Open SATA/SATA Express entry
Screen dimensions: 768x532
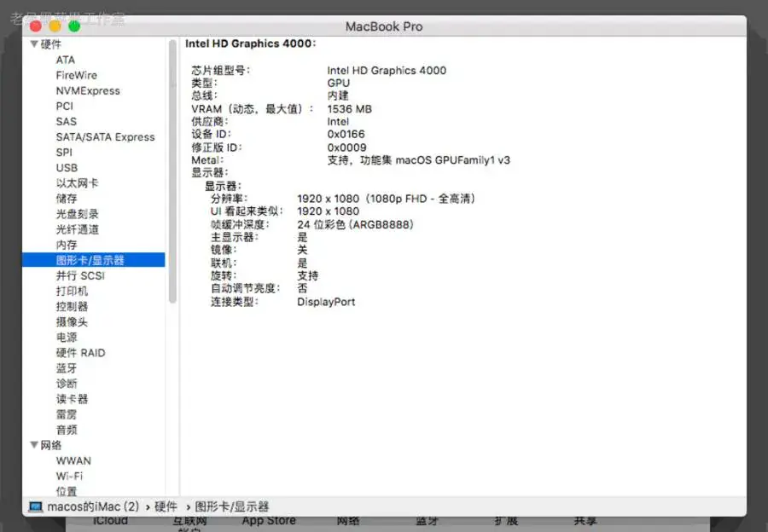coord(105,137)
